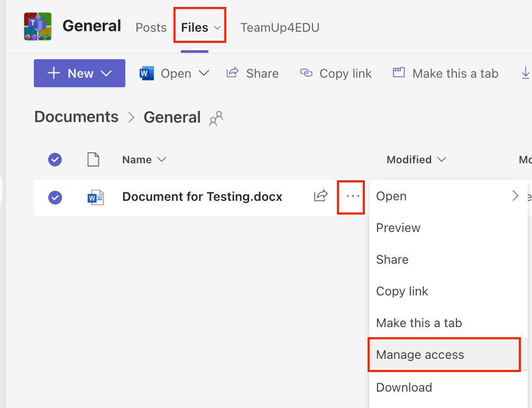Click the share arrow next to Document for Testing.docx
Screen dimensions: 532x408
click(x=320, y=196)
